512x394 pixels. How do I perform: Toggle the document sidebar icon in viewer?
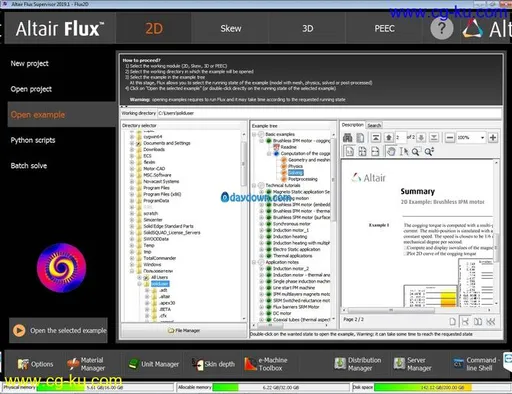360,138
